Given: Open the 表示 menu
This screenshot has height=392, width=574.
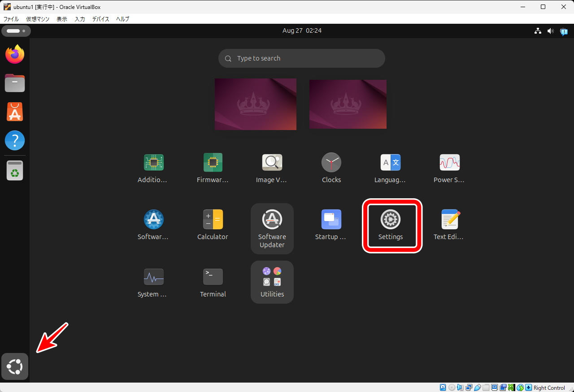Looking at the screenshot, I should 62,19.
